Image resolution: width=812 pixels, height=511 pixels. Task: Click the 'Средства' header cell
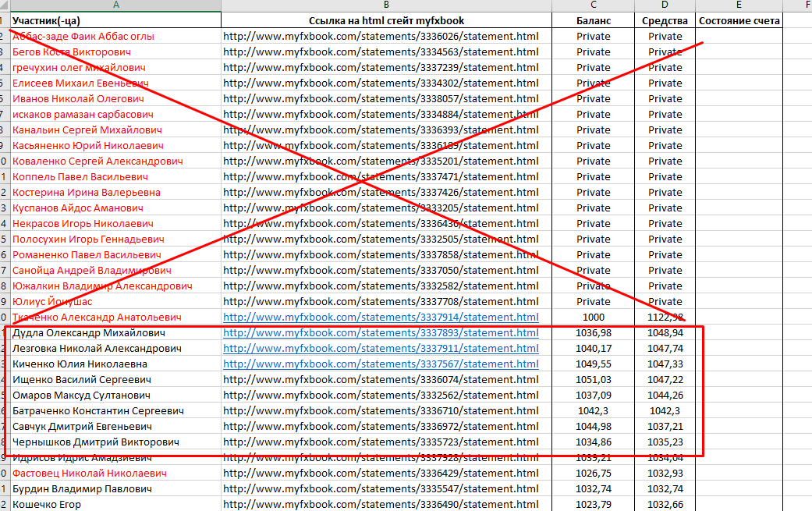point(665,21)
